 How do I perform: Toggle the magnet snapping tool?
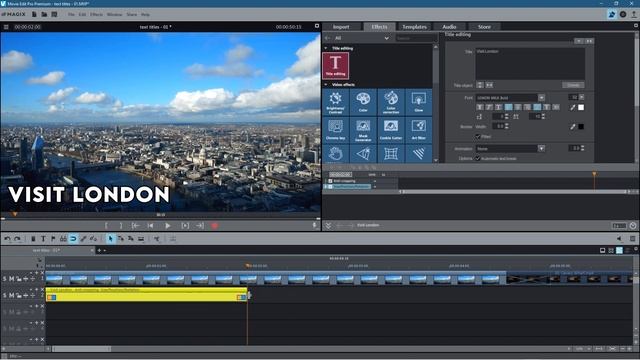[73, 239]
